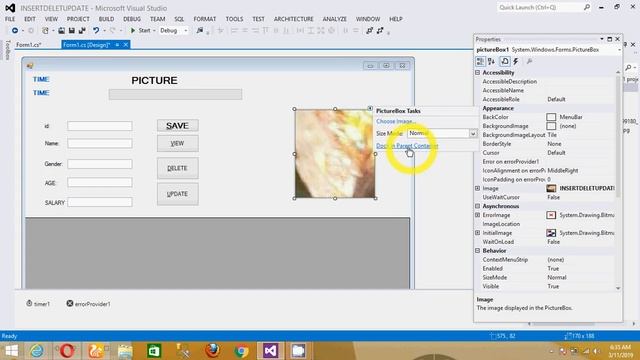Click the SALARY text field on the form
The height and width of the screenshot is (360, 640).
pyautogui.click(x=100, y=202)
